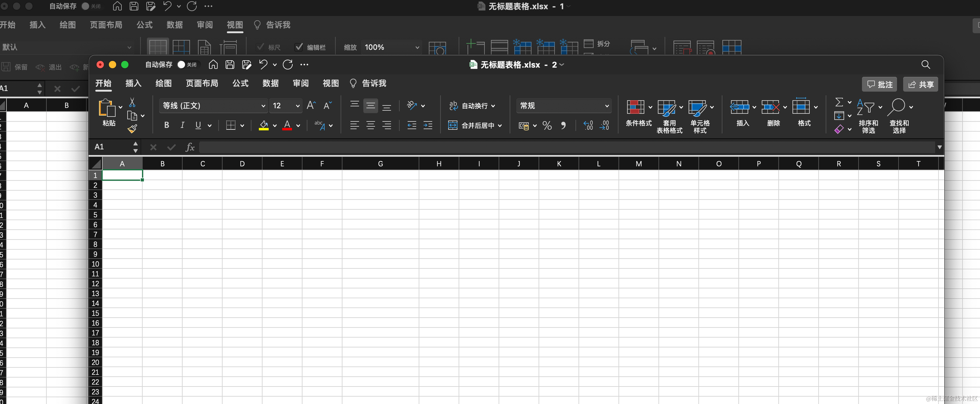Viewport: 980px width, 404px height.
Task: Apply the red font color swatch
Action: pos(287,126)
